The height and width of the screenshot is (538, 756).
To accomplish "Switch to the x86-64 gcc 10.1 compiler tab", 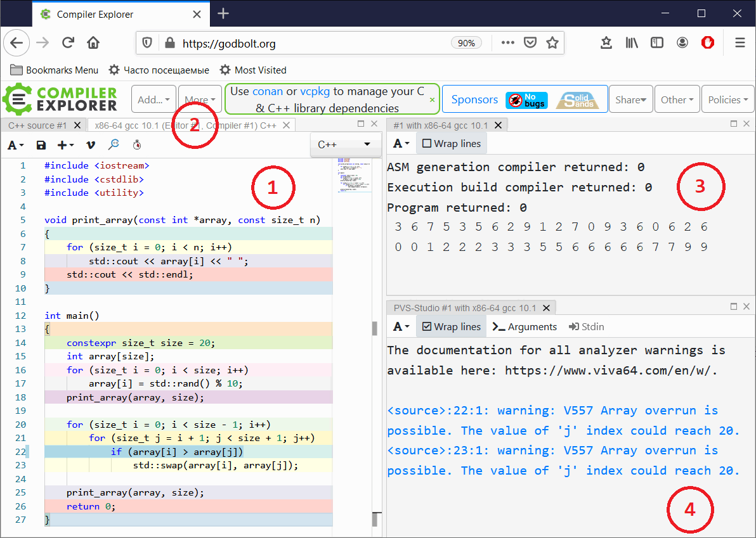I will [x=184, y=125].
